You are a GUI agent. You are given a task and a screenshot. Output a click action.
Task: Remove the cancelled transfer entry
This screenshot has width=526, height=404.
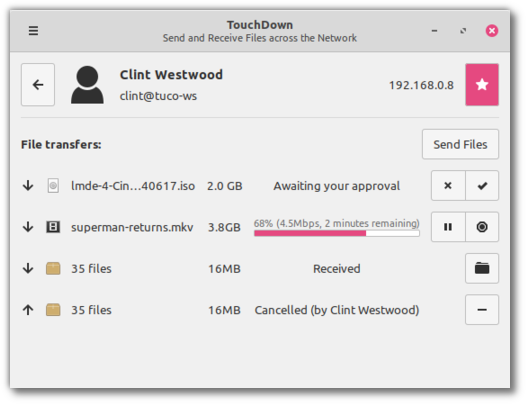click(482, 310)
